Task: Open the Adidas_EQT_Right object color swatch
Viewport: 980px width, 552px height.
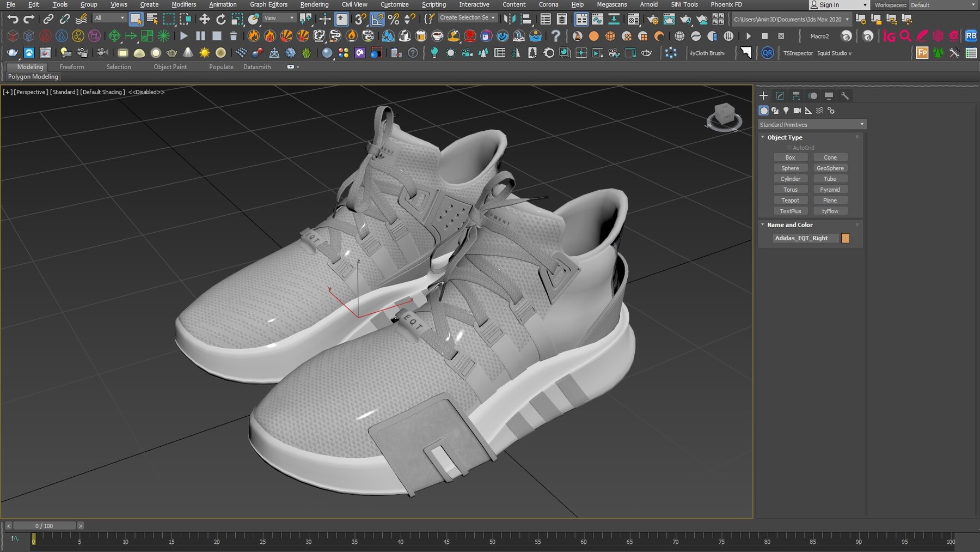Action: [846, 238]
